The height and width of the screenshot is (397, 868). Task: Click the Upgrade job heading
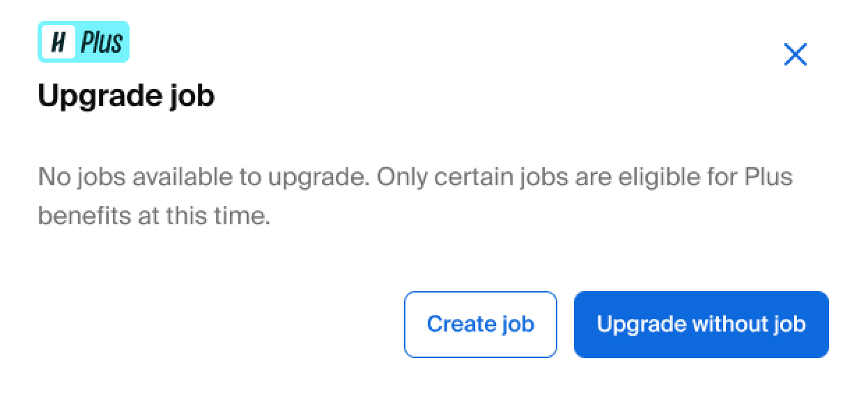126,95
